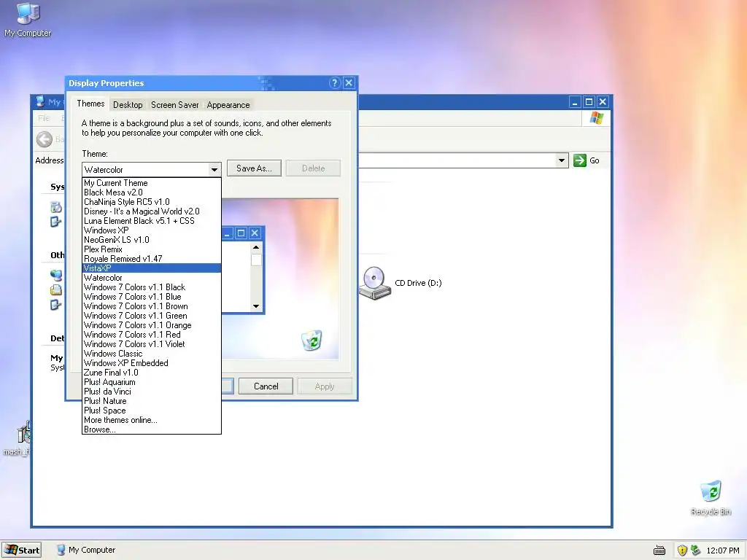The image size is (747, 560).
Task: Click the Delete button
Action: pos(313,168)
